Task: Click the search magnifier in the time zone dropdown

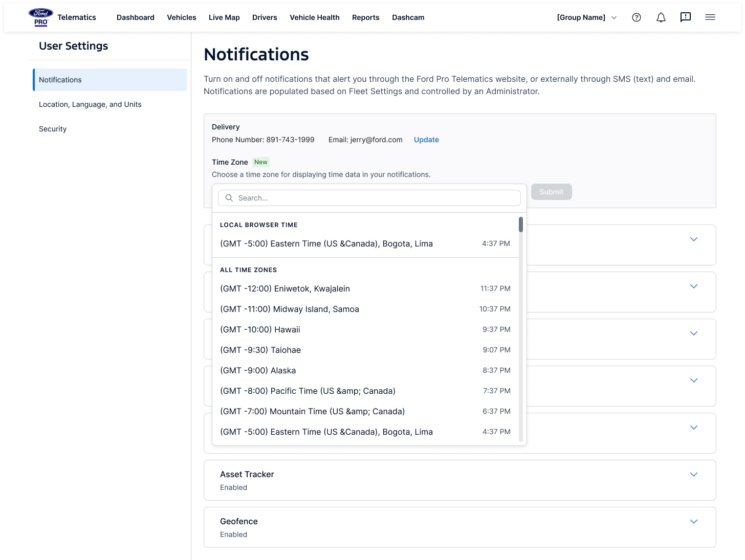Action: [229, 198]
